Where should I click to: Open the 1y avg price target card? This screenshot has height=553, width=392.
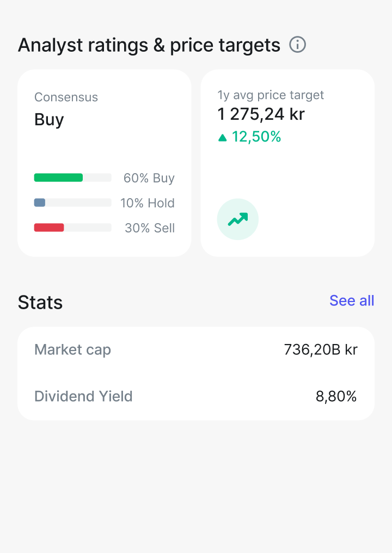point(287,163)
